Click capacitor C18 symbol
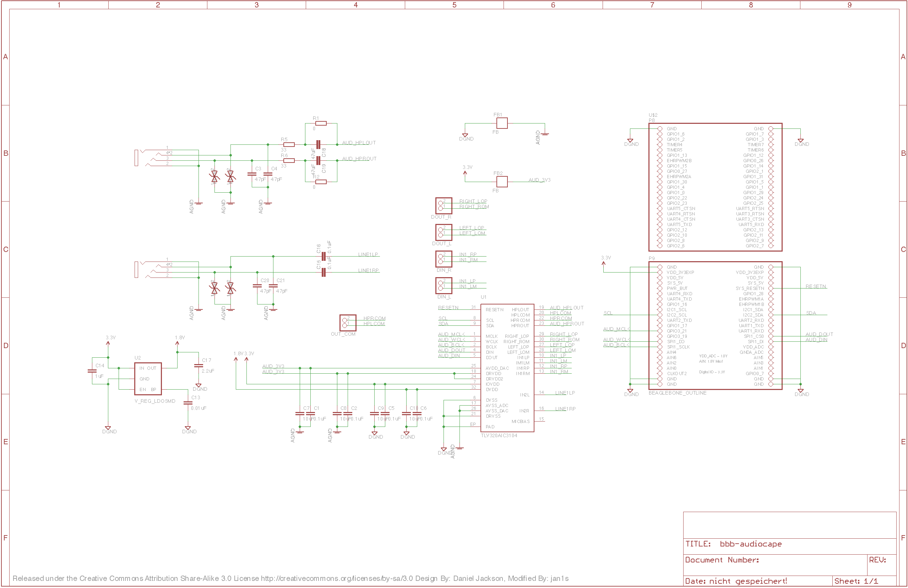 coord(318,144)
